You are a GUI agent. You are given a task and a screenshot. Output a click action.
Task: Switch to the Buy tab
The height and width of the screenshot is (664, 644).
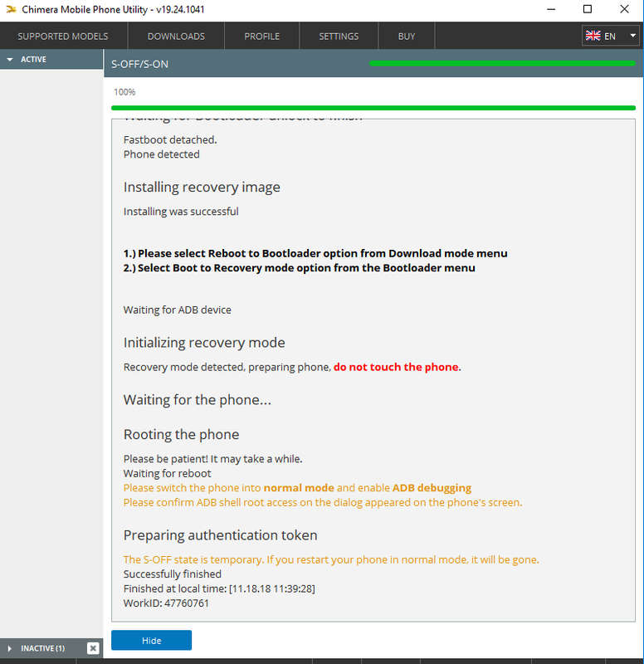point(407,37)
